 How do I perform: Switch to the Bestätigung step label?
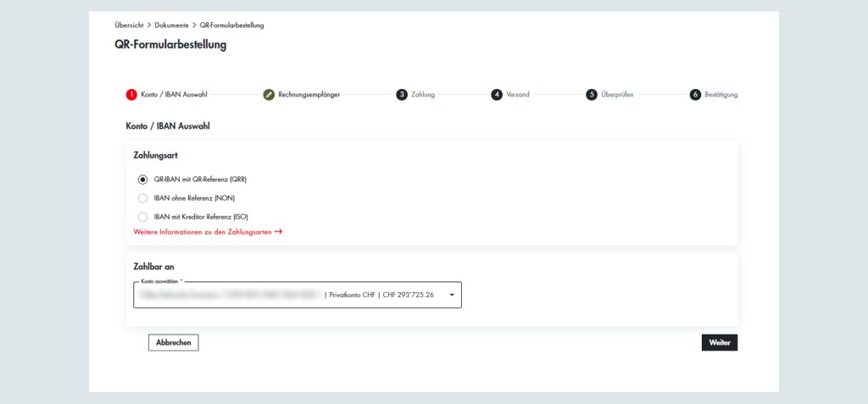[x=721, y=94]
